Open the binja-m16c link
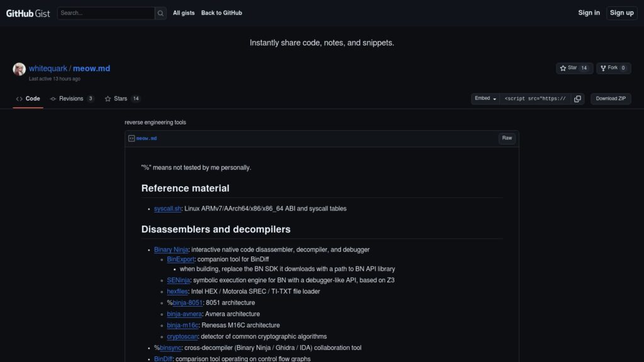The image size is (644, 362). pyautogui.click(x=182, y=326)
